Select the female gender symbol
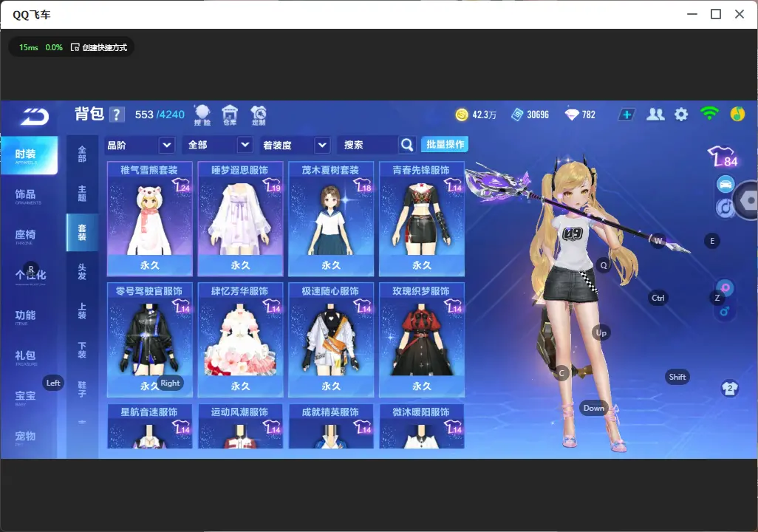The image size is (758, 532). [x=725, y=288]
